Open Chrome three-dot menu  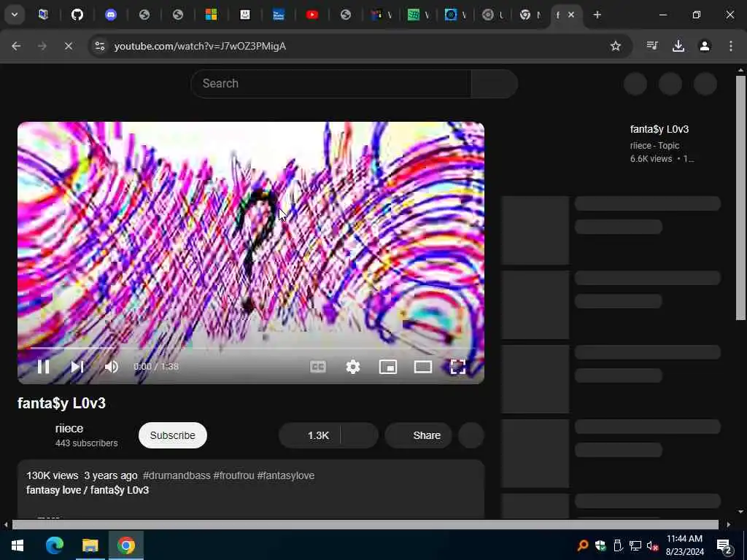tap(731, 46)
